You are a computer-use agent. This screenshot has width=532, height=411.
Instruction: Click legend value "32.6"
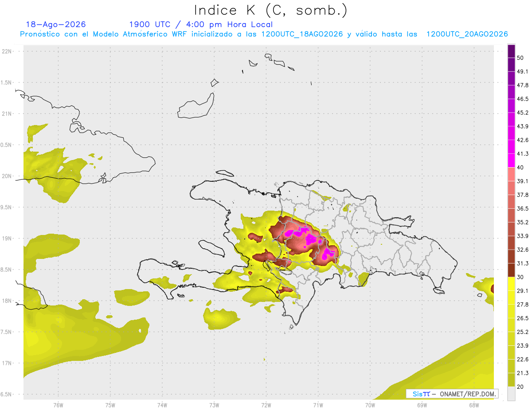(522, 250)
